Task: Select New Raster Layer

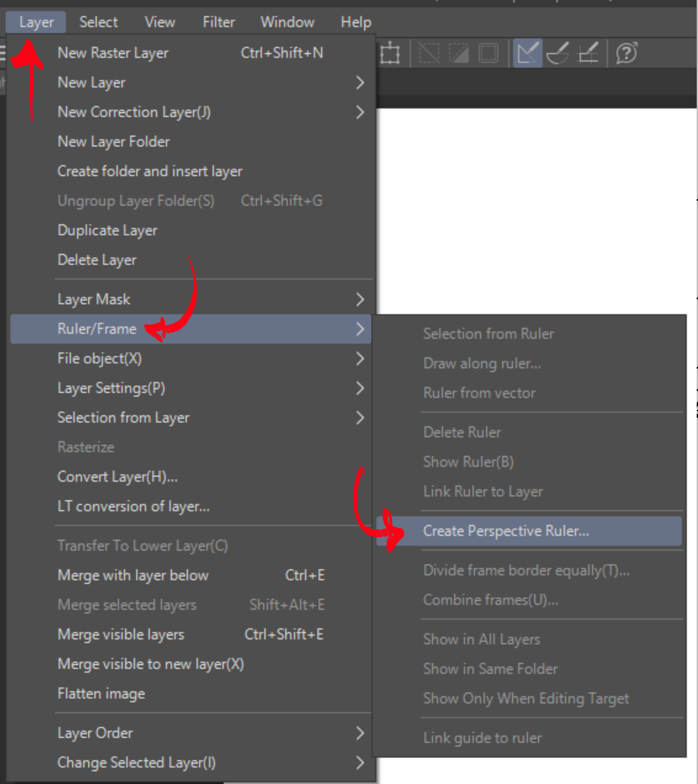Action: [191, 53]
